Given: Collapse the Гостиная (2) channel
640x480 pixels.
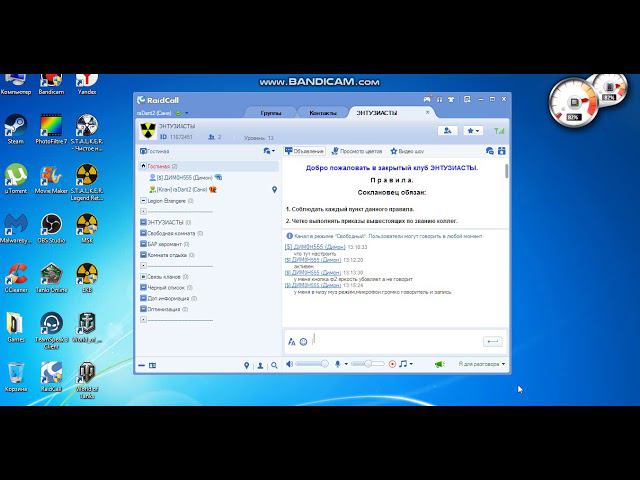Looking at the screenshot, I should [143, 166].
